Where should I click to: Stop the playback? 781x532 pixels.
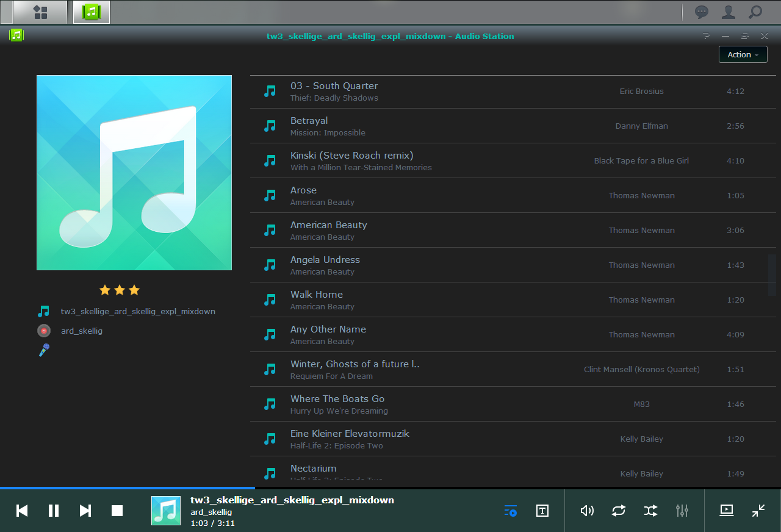tap(117, 511)
